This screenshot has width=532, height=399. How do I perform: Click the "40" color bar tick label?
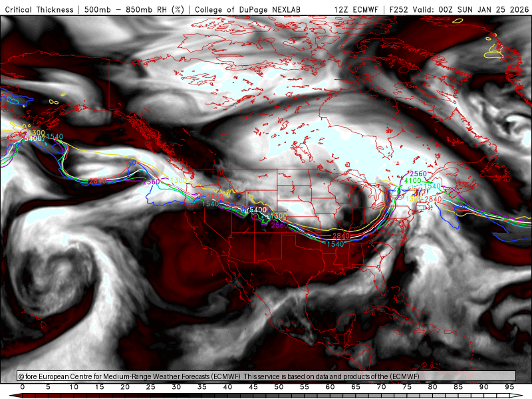point(227,387)
